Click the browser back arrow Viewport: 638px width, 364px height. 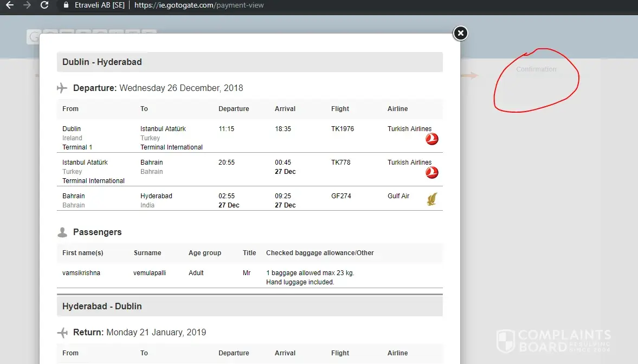9,5
